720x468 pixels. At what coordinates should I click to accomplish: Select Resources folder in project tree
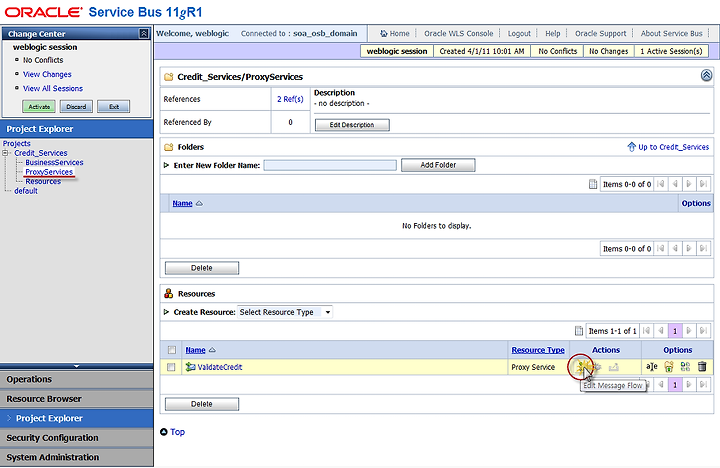coord(43,181)
